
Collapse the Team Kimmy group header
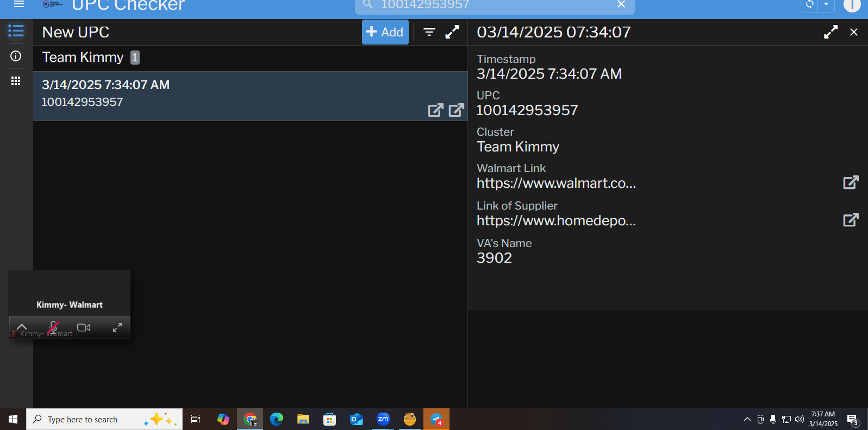[250, 58]
